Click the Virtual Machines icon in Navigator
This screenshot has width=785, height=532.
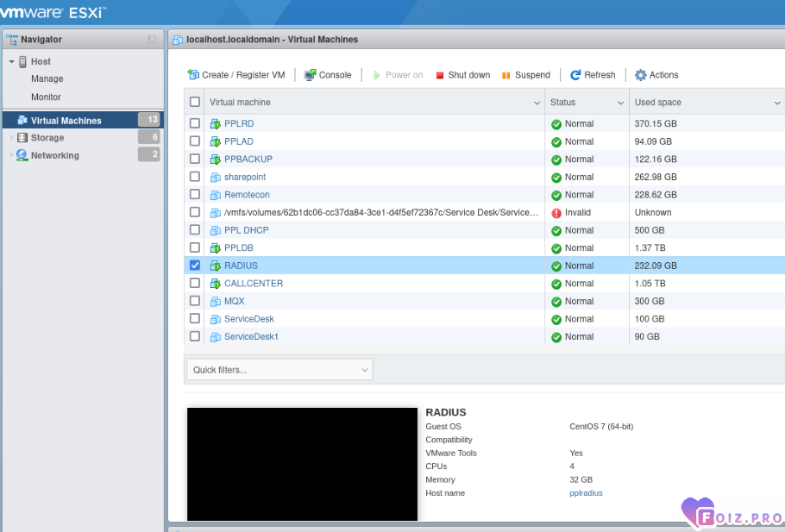(x=22, y=120)
